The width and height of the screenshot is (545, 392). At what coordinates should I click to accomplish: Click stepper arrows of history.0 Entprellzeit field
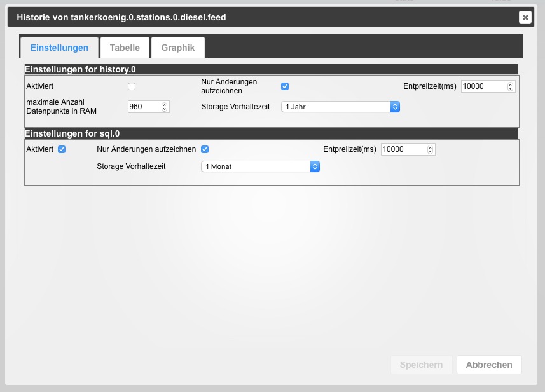pyautogui.click(x=511, y=86)
